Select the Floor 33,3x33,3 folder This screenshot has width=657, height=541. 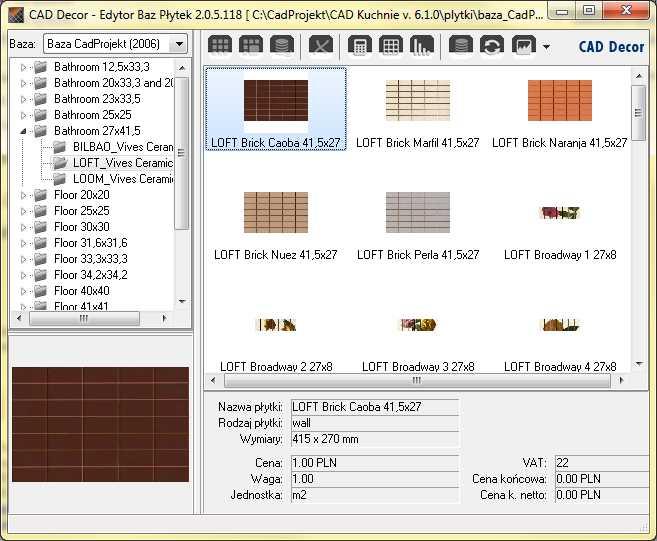[91, 259]
